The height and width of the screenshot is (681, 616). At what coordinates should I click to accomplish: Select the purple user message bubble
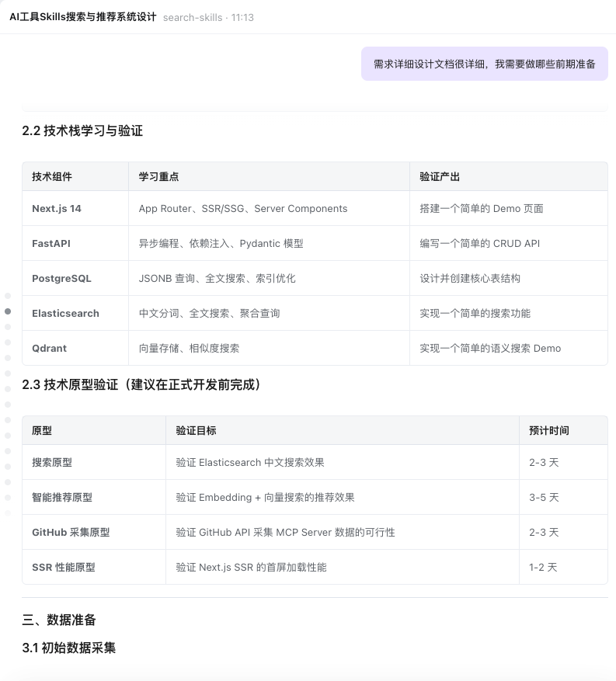click(484, 64)
